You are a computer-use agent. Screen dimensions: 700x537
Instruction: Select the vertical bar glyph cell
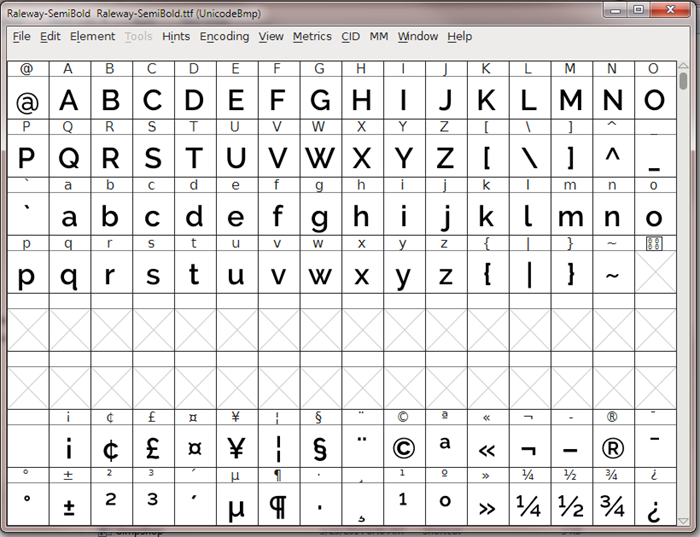pyautogui.click(x=530, y=272)
